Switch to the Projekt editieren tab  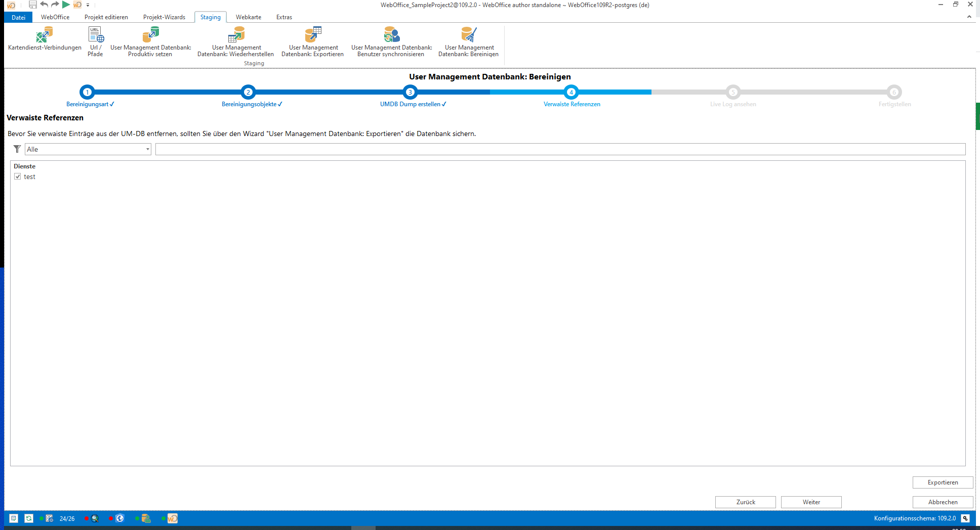(106, 17)
